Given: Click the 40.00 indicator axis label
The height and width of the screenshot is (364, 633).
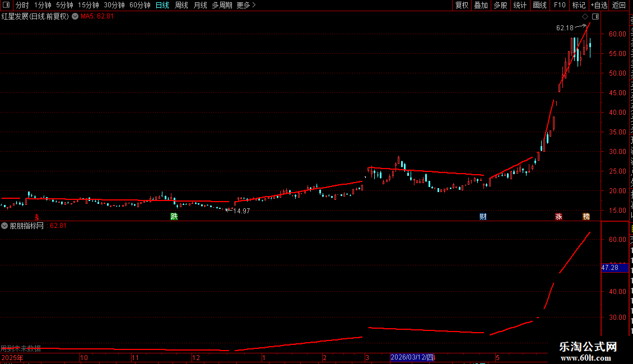Looking at the screenshot, I should [617, 291].
